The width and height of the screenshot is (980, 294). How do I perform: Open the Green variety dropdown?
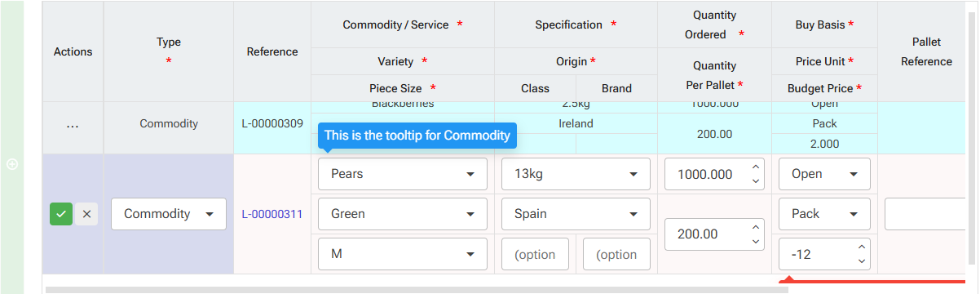(x=402, y=214)
